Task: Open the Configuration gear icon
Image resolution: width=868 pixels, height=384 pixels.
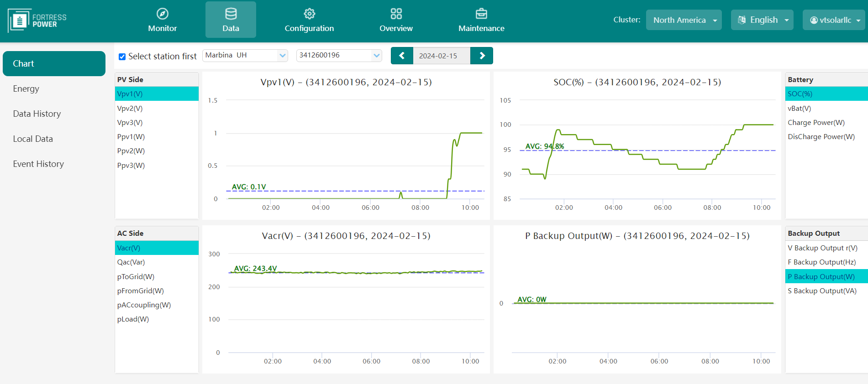Action: 309,14
